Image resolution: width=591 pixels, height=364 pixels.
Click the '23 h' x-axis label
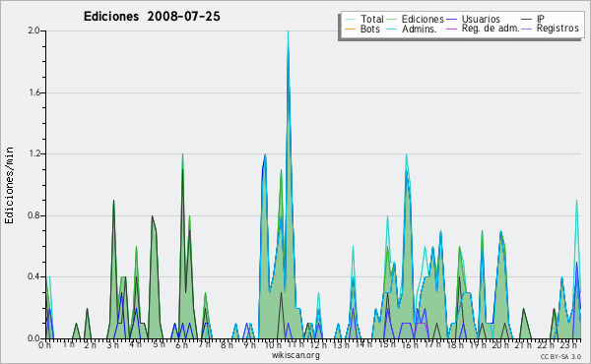pyautogui.click(x=568, y=344)
